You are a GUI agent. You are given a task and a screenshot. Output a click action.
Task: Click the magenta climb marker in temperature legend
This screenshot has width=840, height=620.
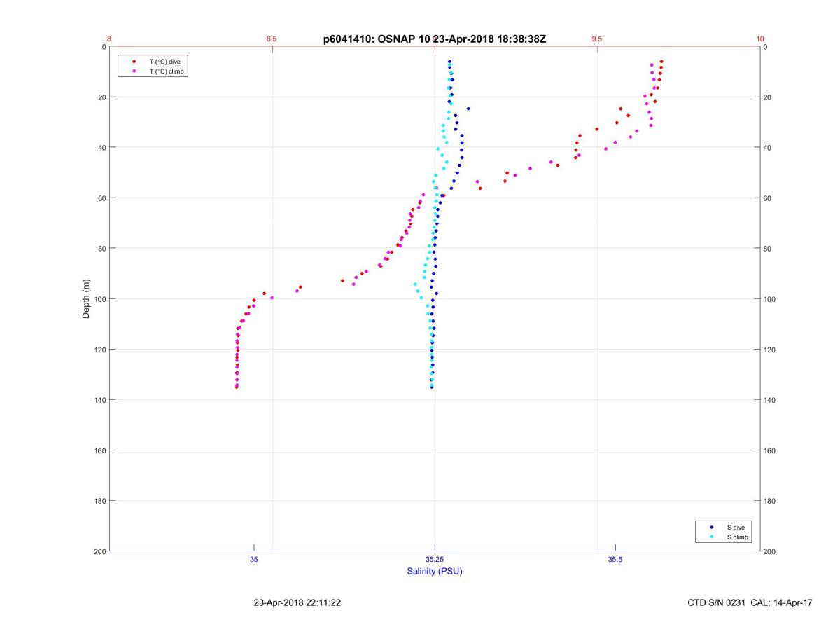(134, 71)
